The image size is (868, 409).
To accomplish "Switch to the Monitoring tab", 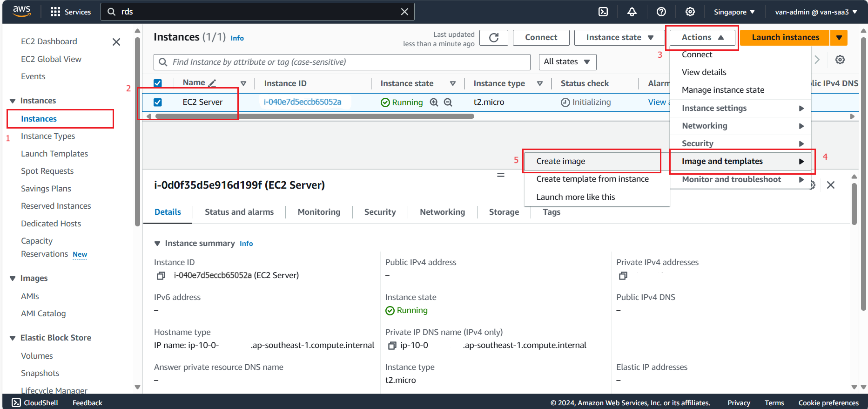I will (319, 212).
